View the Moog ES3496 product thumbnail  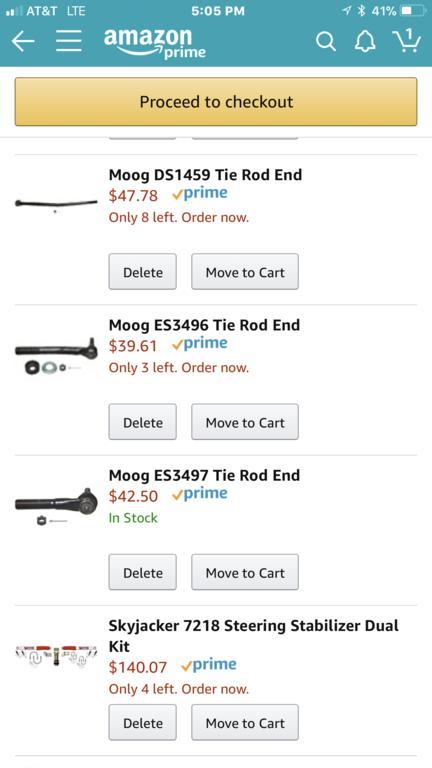(56, 356)
